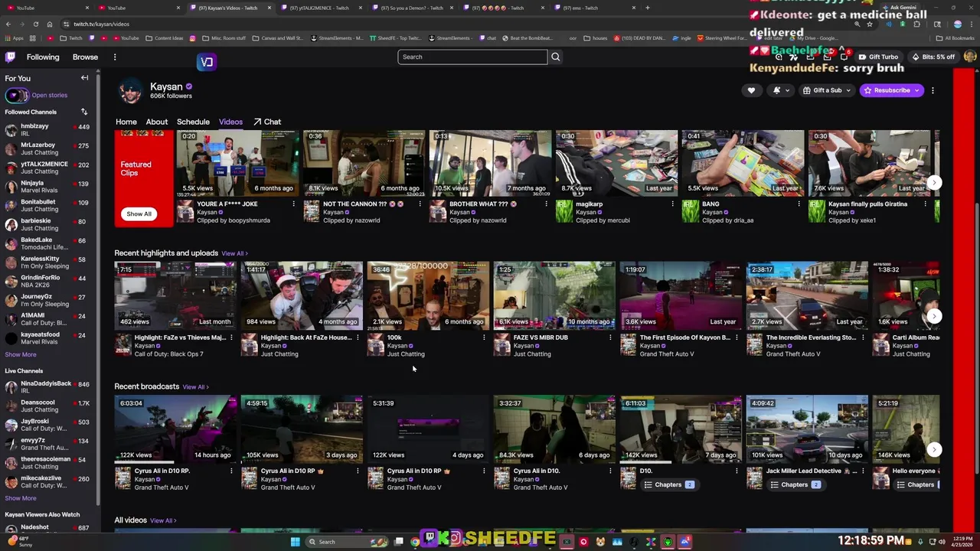
Task: Show more live channels
Action: tap(21, 498)
